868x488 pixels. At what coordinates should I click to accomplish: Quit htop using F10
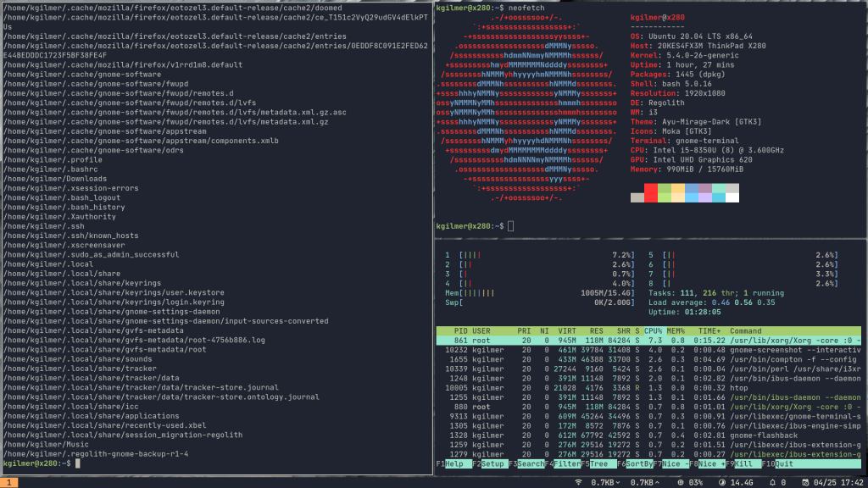tap(776, 463)
